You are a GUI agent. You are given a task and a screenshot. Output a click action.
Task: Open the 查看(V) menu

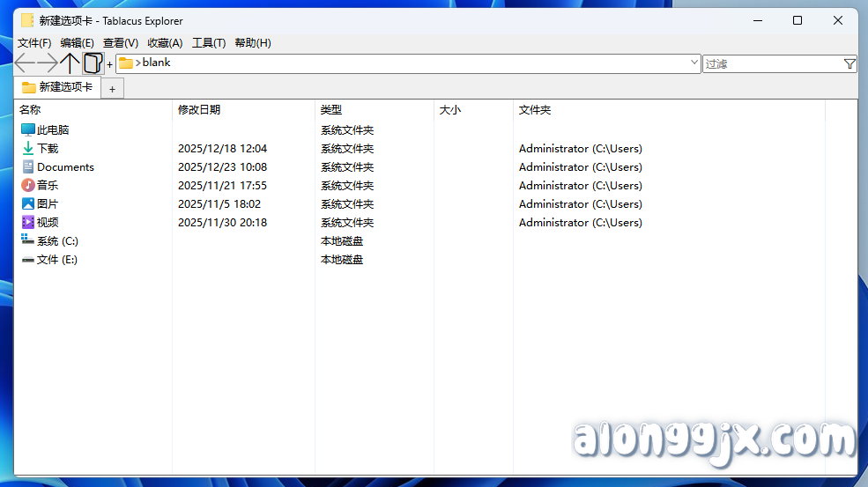tap(121, 42)
